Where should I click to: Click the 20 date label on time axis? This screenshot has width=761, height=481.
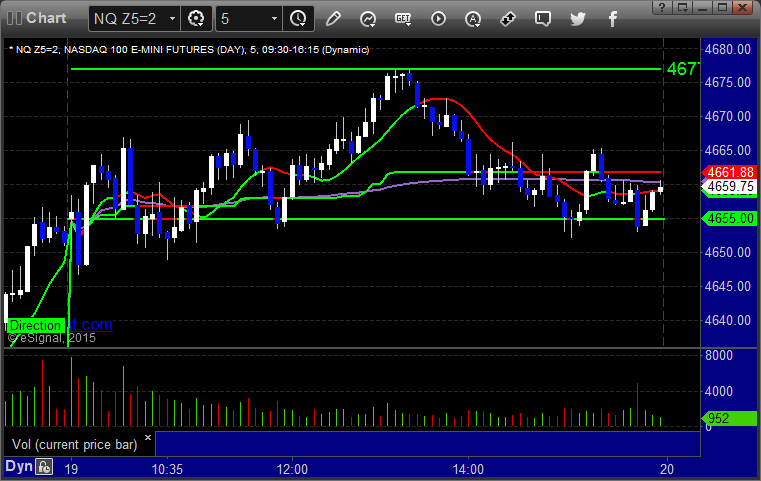pyautogui.click(x=667, y=469)
